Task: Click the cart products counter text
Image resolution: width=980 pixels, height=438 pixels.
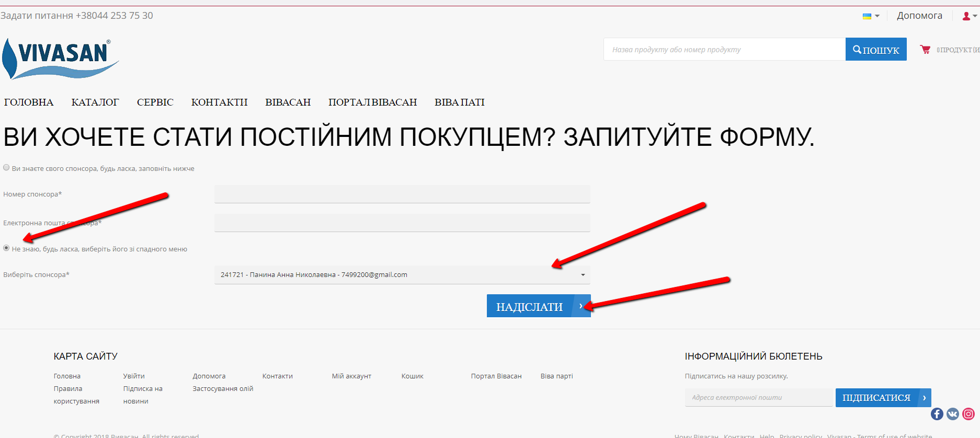Action: pyautogui.click(x=958, y=50)
